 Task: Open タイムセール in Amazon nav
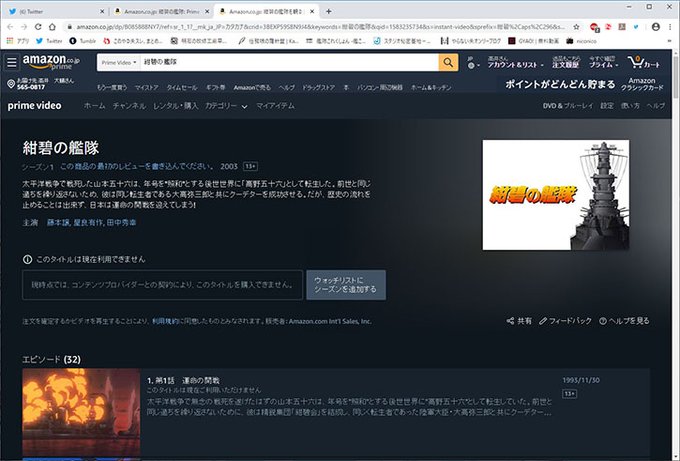pos(182,88)
